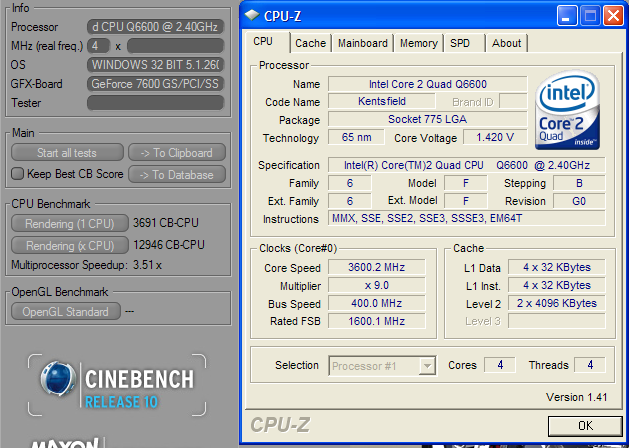Click the empty Brand ID field
The image size is (629, 448).
pyautogui.click(x=513, y=101)
